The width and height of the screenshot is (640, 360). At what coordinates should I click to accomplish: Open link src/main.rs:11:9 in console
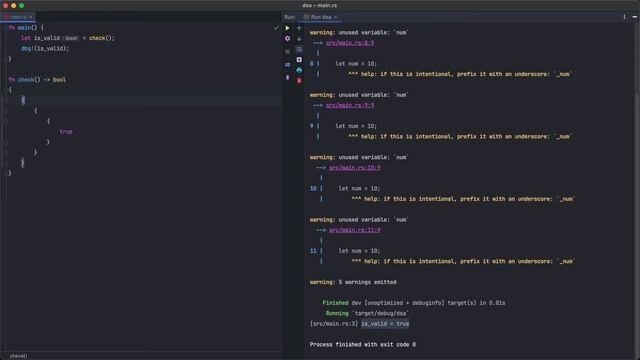pos(355,230)
